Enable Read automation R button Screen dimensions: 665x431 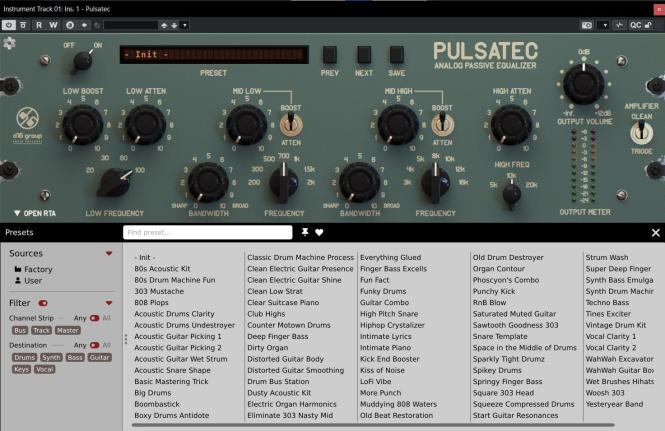click(39, 25)
